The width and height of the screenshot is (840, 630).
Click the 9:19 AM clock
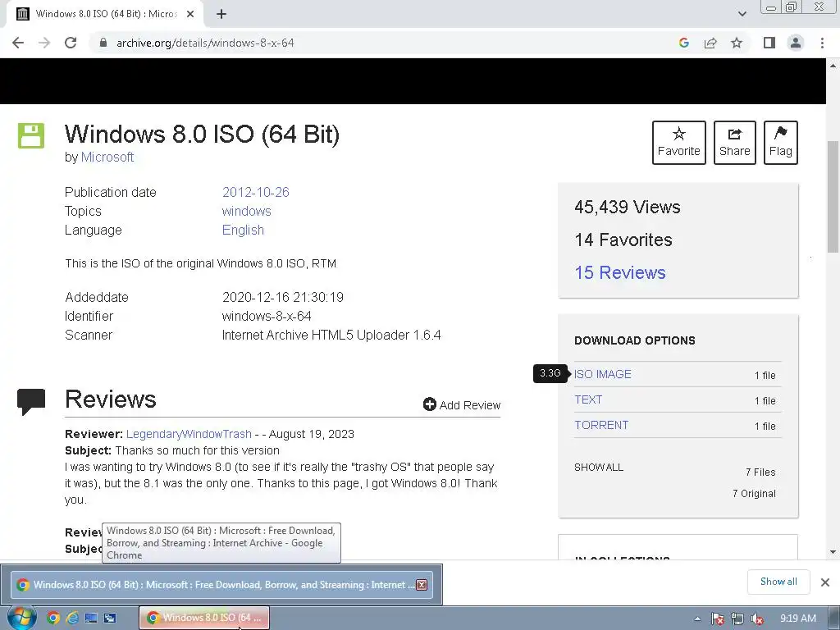[x=797, y=619]
